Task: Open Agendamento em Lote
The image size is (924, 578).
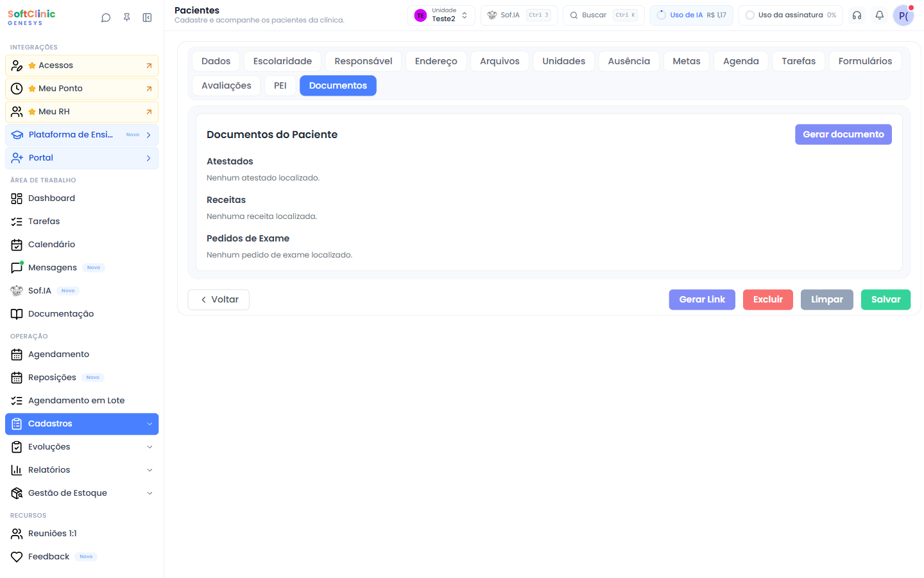Action: (x=82, y=401)
